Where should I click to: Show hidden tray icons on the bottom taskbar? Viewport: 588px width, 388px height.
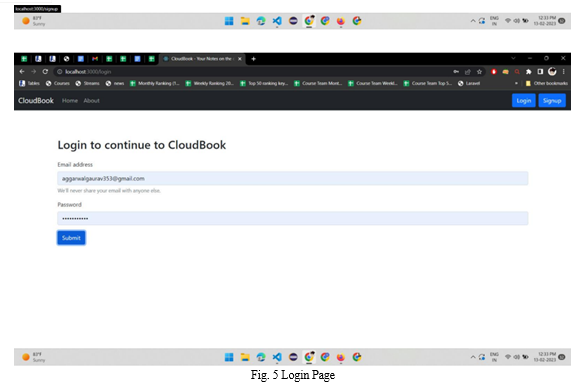pyautogui.click(x=473, y=357)
